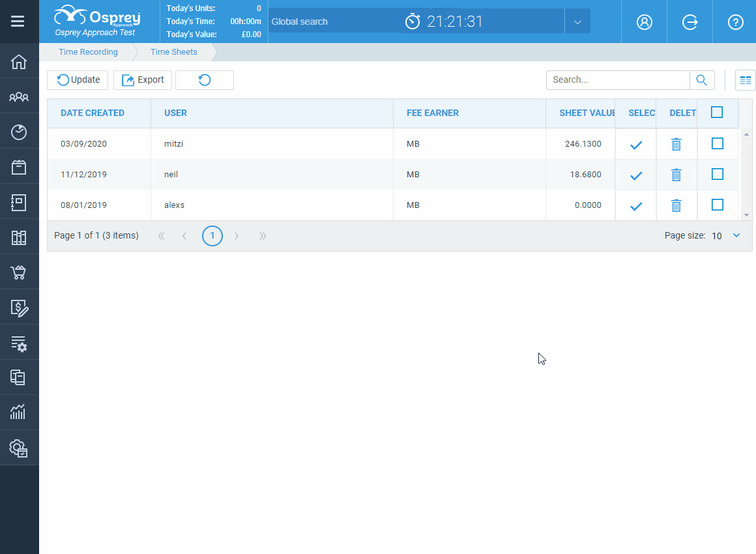Open the help question mark icon
The image size is (756, 554).
click(x=735, y=22)
